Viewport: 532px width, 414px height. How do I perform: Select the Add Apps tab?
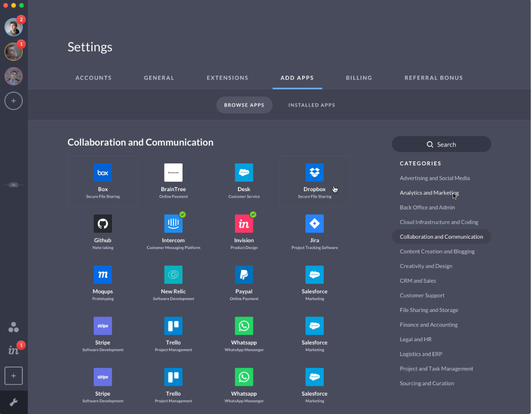[x=297, y=78]
